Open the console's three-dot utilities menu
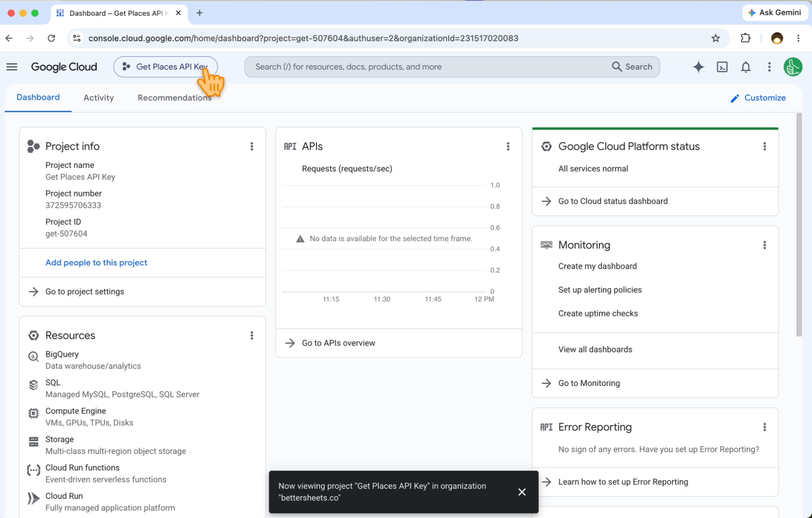Viewport: 812px width, 518px height. [769, 67]
